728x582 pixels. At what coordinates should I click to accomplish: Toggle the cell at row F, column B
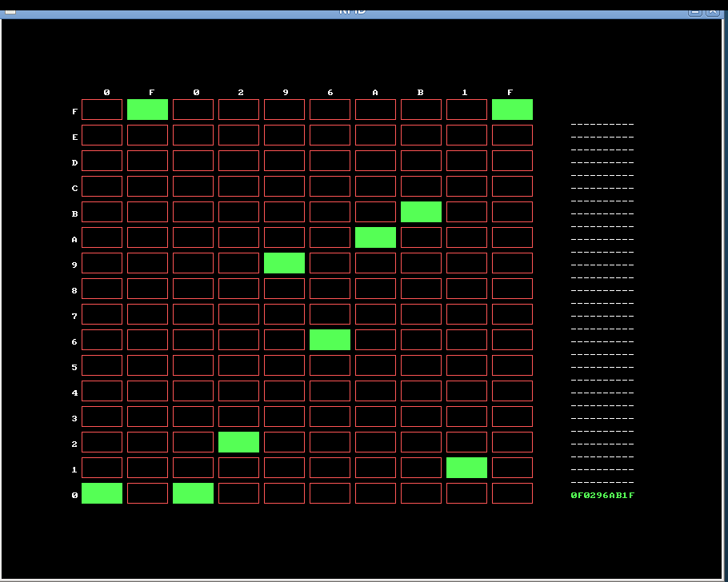[x=421, y=110]
